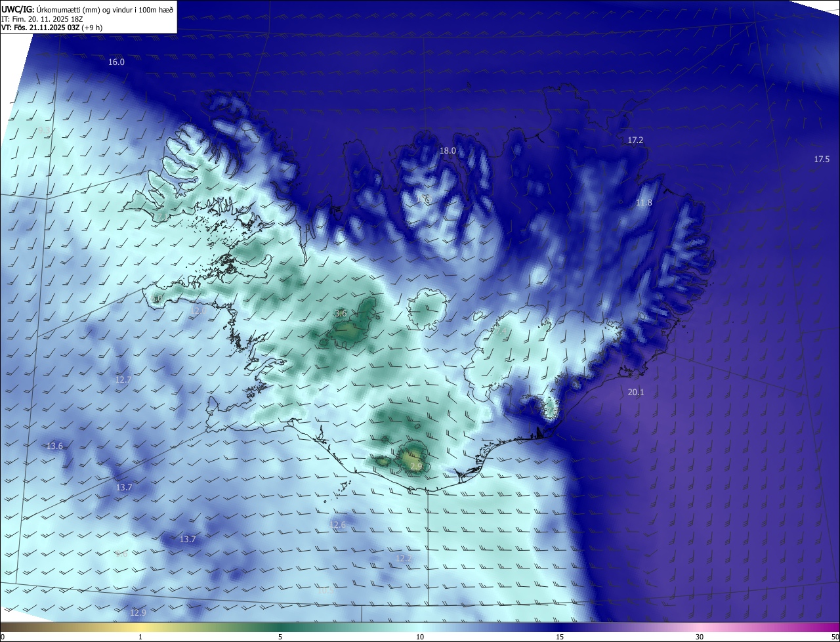Click the 18.0 value label on the map
This screenshot has width=840, height=642.
tap(448, 150)
